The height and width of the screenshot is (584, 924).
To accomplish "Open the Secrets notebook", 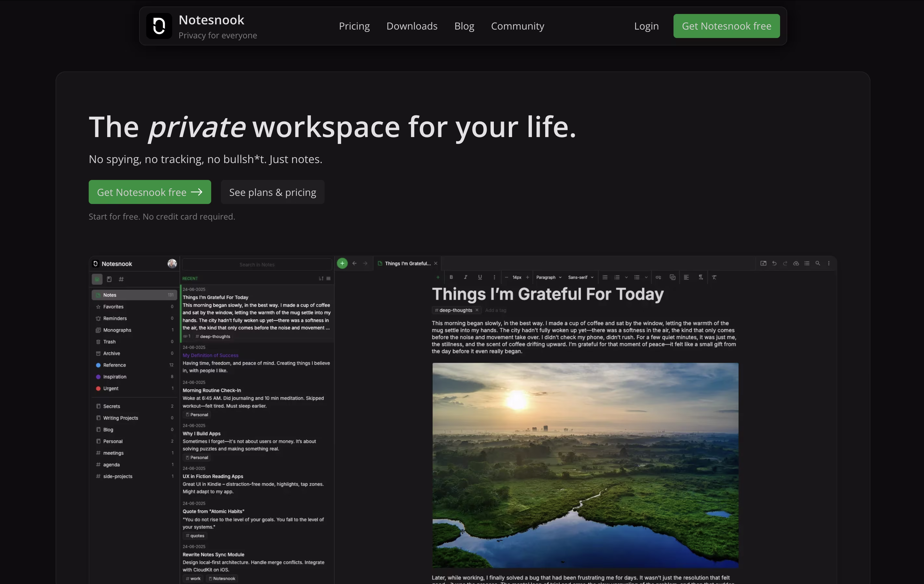I will (134, 406).
